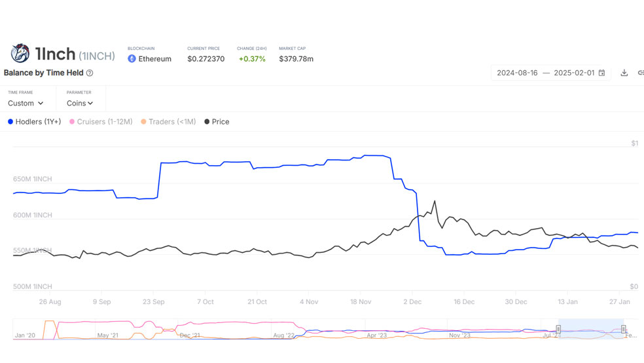Toggle the Traders (<1M) series
The width and height of the screenshot is (644, 363).
point(168,122)
